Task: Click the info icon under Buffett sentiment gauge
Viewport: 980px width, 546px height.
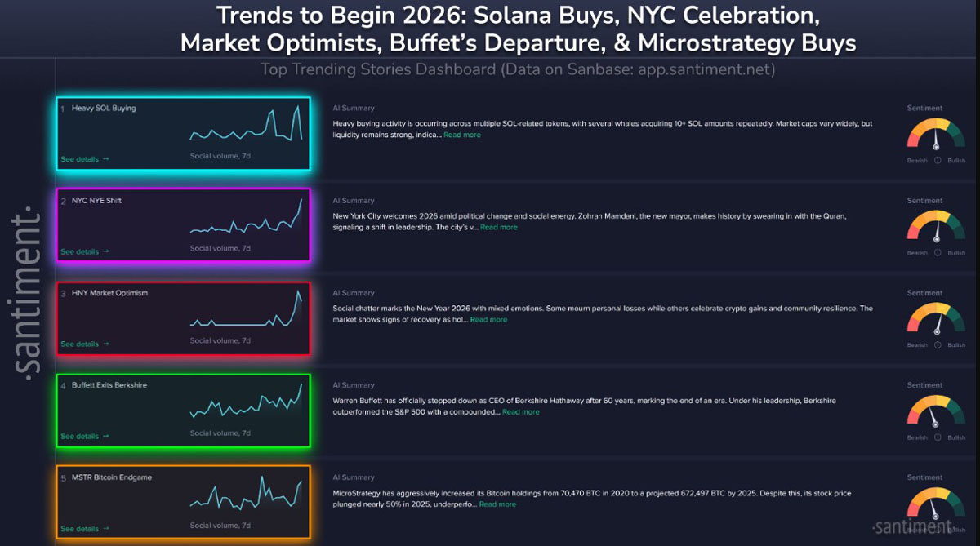Action: coord(937,437)
